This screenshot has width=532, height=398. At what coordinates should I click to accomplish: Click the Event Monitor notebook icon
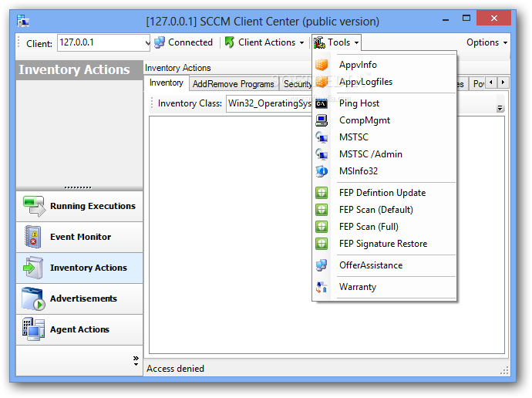(33, 237)
